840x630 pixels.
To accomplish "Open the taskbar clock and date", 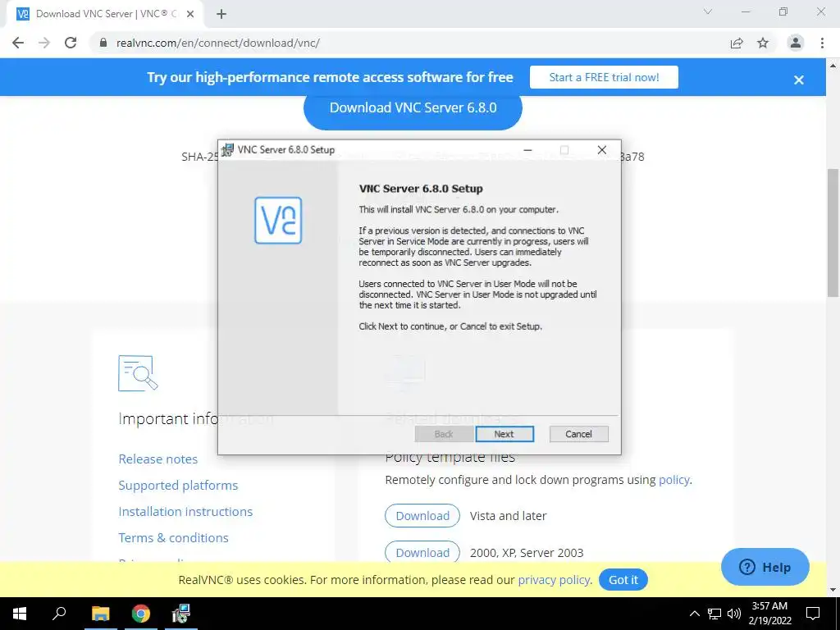I will [x=769, y=614].
